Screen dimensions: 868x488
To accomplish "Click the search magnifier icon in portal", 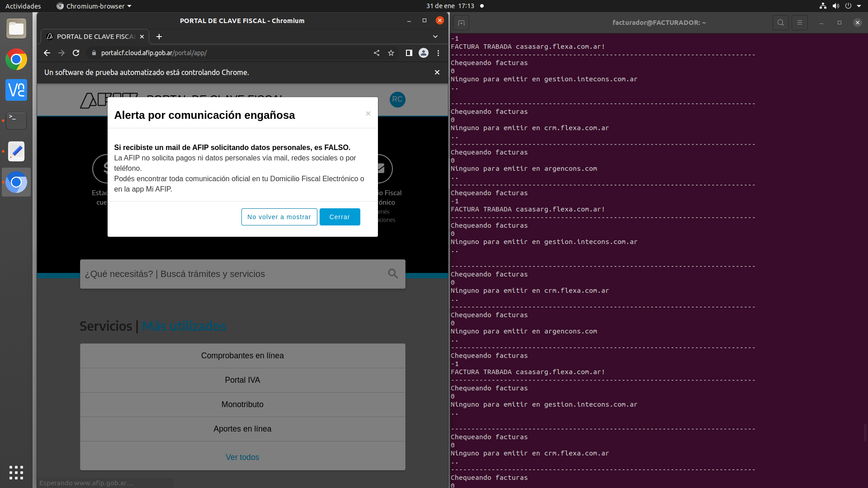I will pos(393,274).
